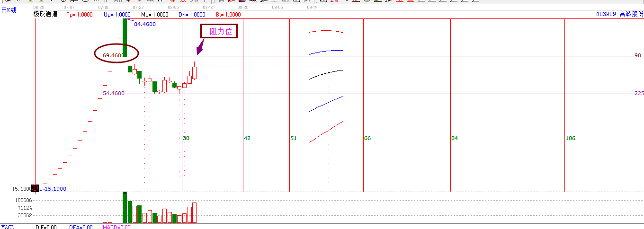The width and height of the screenshot is (644, 229).
Task: Click the tallest green volume bar
Action: [x=125, y=208]
